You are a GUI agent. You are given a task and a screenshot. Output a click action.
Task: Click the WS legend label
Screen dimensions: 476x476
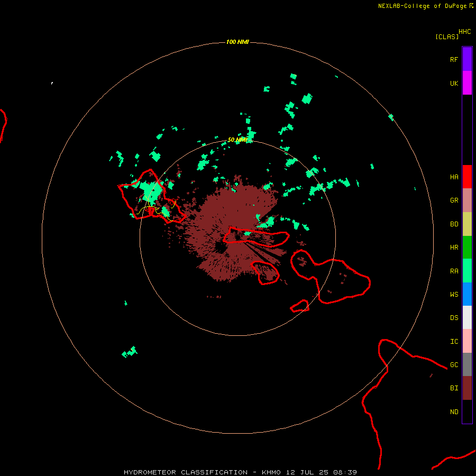coord(454,294)
